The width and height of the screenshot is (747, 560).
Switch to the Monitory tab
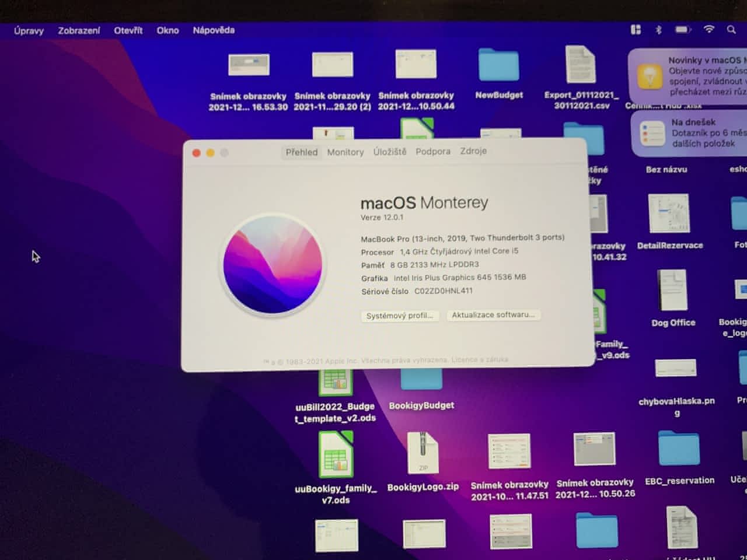345,152
